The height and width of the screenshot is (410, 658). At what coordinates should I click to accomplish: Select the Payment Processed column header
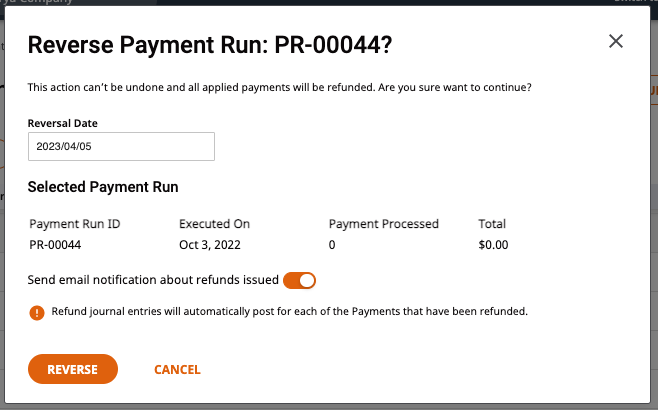pos(384,224)
